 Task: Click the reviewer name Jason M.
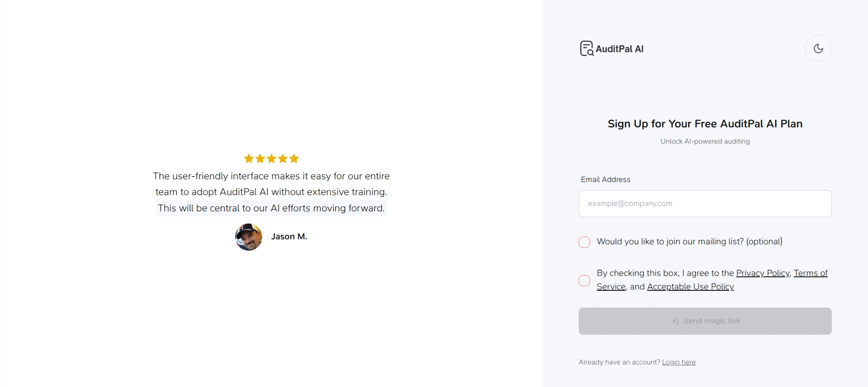[x=289, y=237]
